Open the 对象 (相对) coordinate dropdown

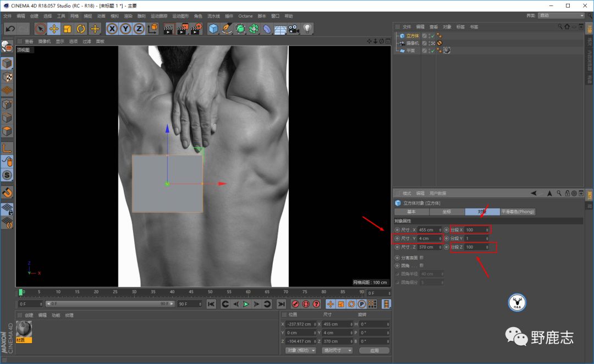click(x=301, y=350)
